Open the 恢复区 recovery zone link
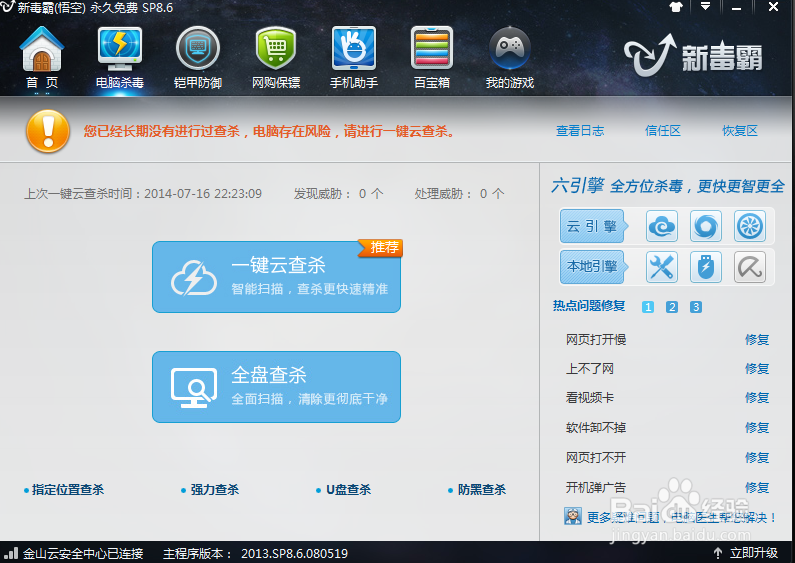 [740, 131]
